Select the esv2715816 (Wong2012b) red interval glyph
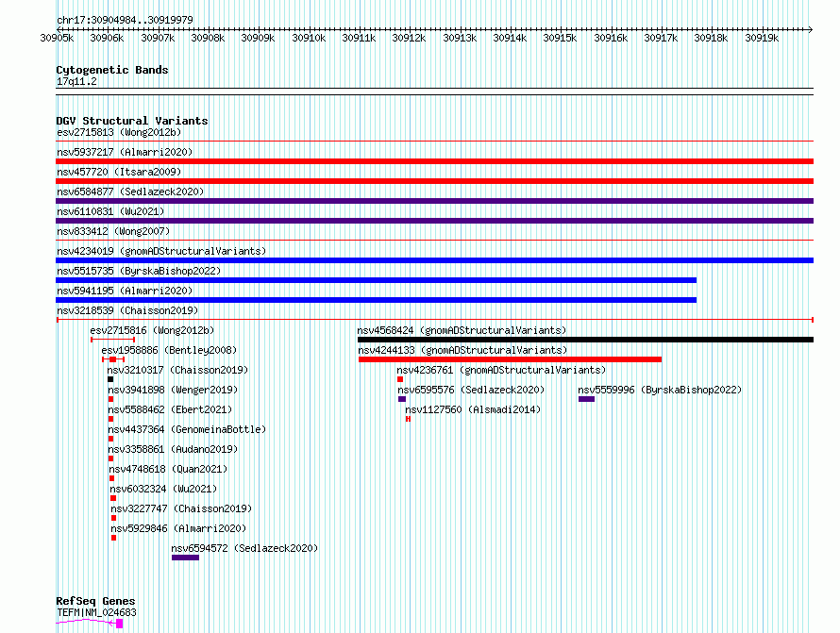Viewport: 840px width, 633px height. [x=112, y=340]
